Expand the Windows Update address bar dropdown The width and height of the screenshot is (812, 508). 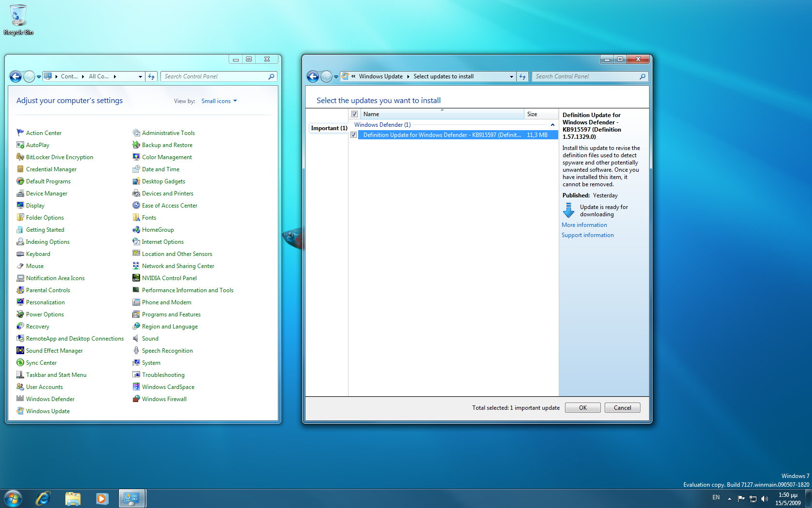[x=511, y=76]
